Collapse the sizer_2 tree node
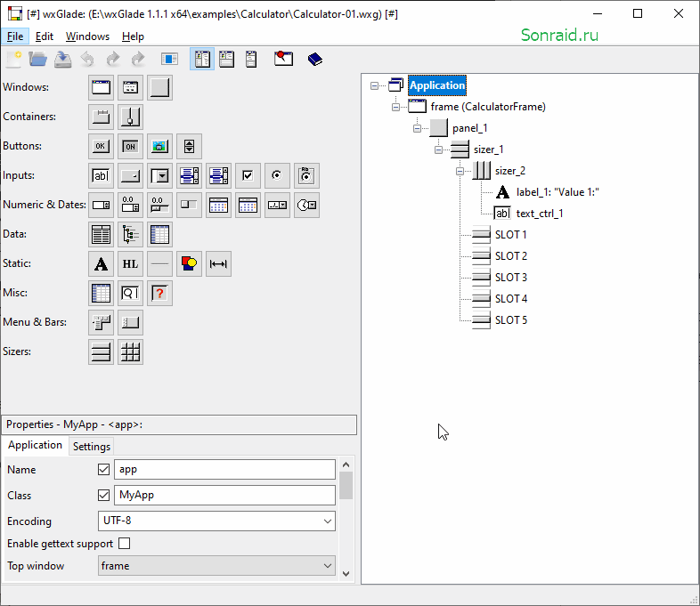 pos(460,171)
